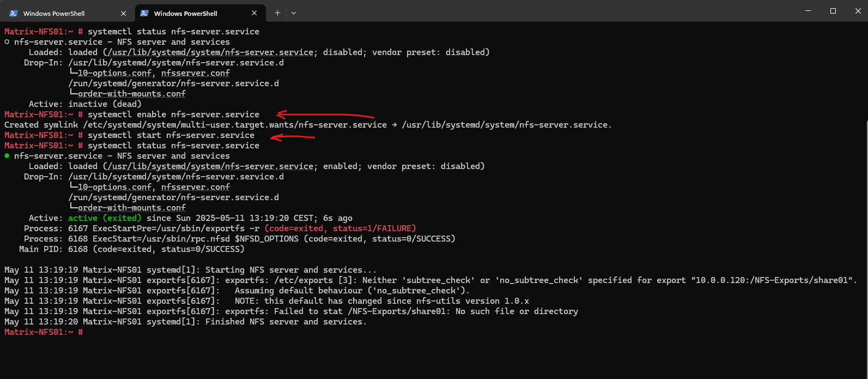
Task: Click the green active status dot
Action: coord(7,156)
